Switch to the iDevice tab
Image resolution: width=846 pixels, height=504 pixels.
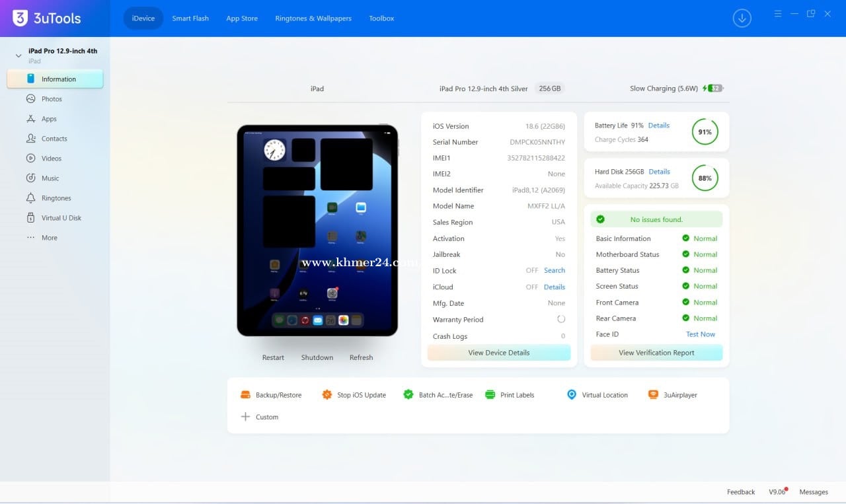[143, 18]
